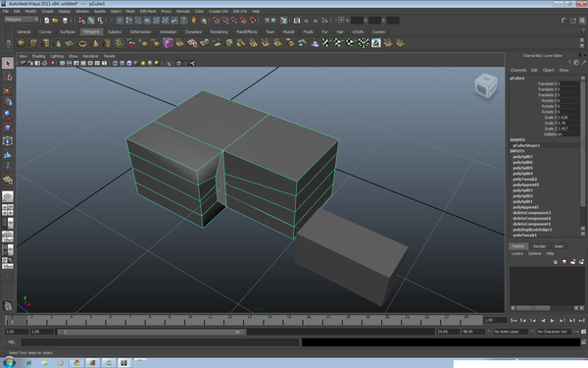Switch to the Render layer tab
Image resolution: width=588 pixels, height=368 pixels.
(539, 246)
